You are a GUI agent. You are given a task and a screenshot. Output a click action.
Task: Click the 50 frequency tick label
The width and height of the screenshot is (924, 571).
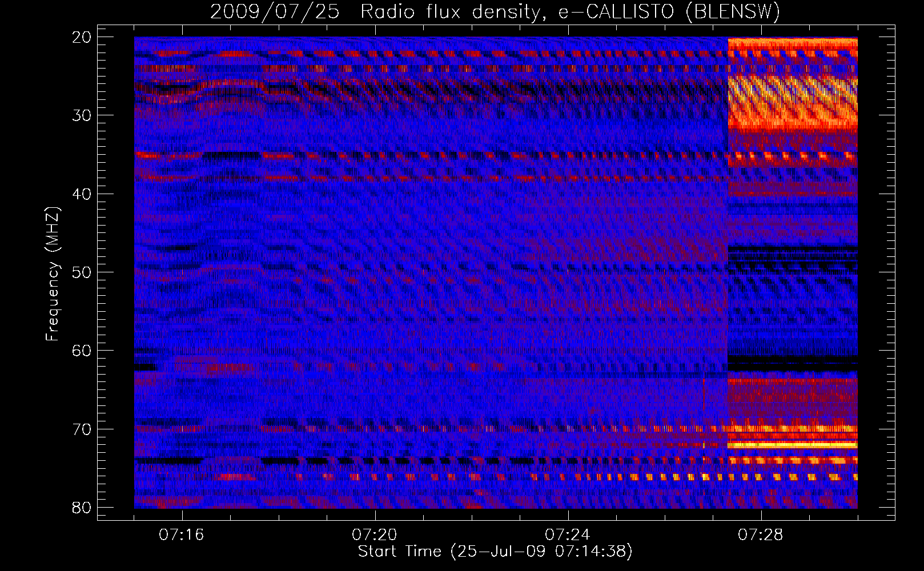pos(82,272)
